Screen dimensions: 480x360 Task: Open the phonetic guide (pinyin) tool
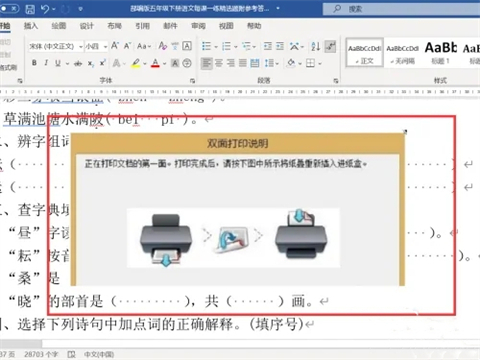(x=175, y=46)
